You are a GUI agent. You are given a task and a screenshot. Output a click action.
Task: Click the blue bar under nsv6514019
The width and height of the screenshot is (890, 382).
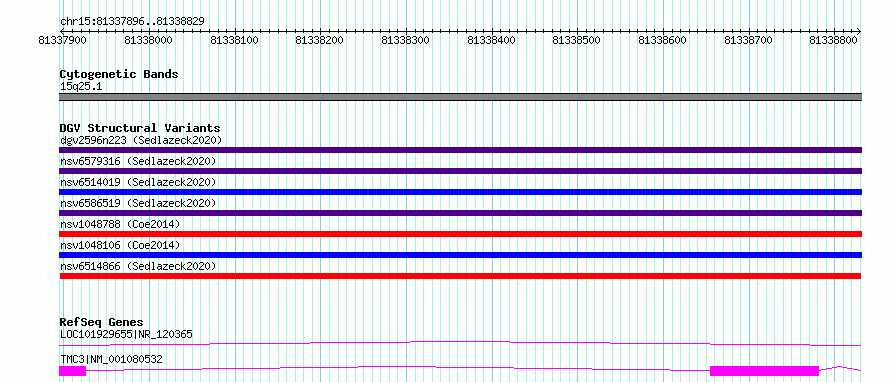[x=460, y=192]
